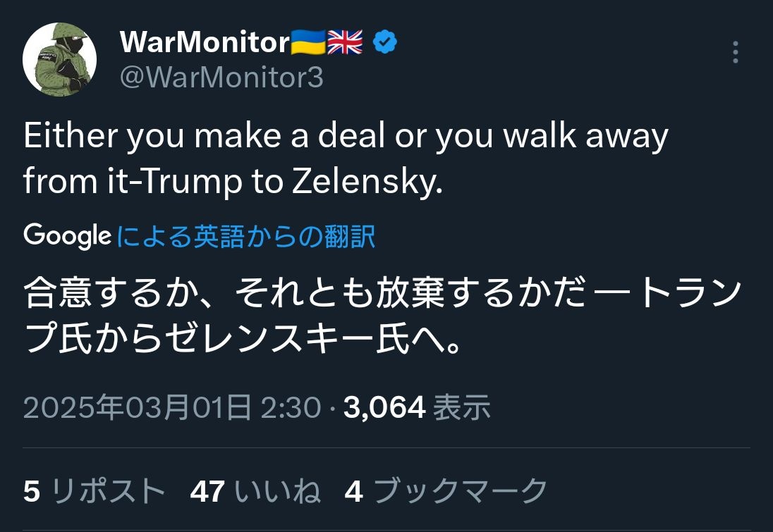773x532 pixels.
Task: View the 3,064 表示 view count
Action: coord(417,407)
